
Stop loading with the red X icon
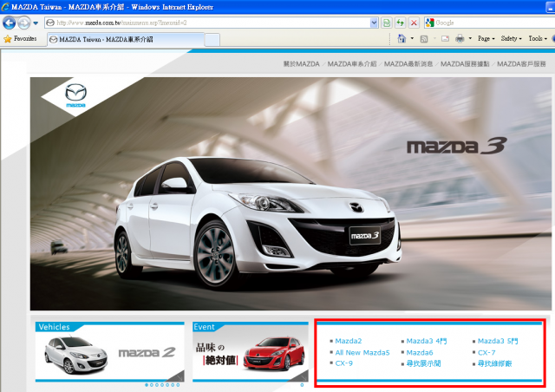click(414, 23)
